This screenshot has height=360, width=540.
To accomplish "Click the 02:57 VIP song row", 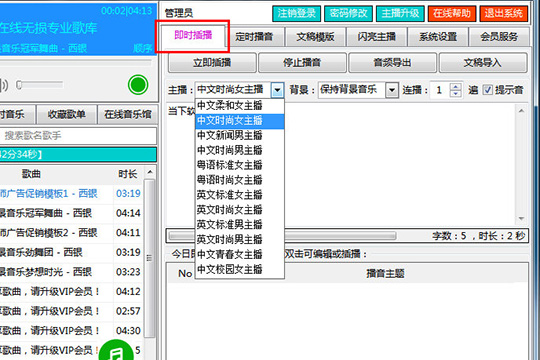I will coord(72,311).
